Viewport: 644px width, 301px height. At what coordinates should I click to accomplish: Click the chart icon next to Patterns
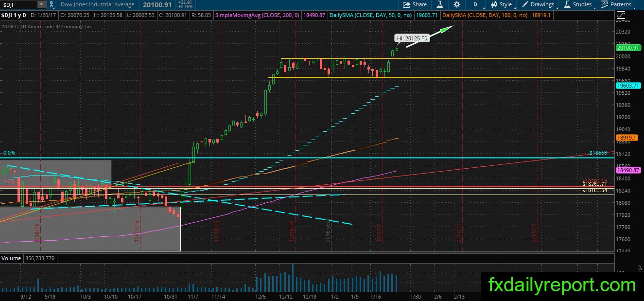pyautogui.click(x=605, y=4)
